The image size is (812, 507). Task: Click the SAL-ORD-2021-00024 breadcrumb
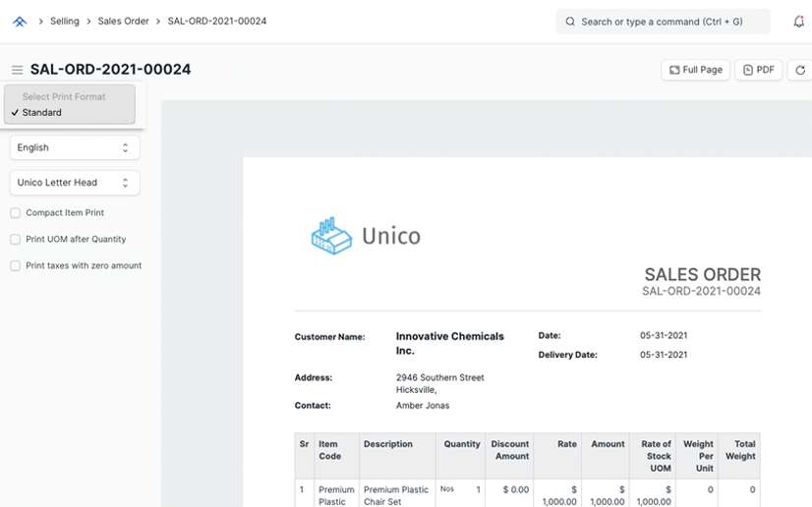pos(216,21)
